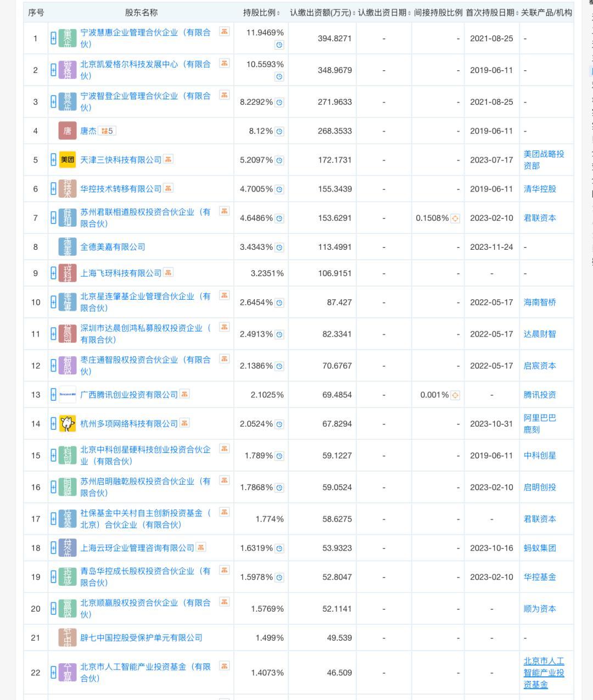The height and width of the screenshot is (700, 593).
Task: Click the 美团 logo of 天津三快科技
Action: click(68, 160)
